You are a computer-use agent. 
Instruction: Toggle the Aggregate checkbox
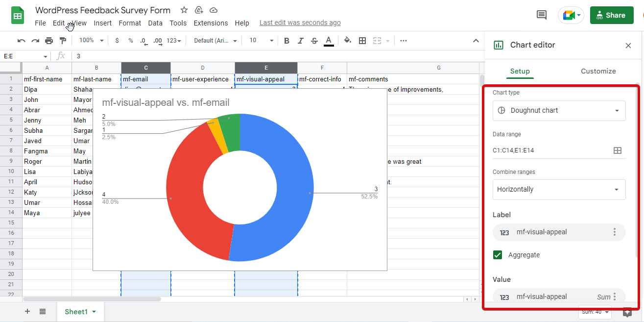(x=498, y=255)
